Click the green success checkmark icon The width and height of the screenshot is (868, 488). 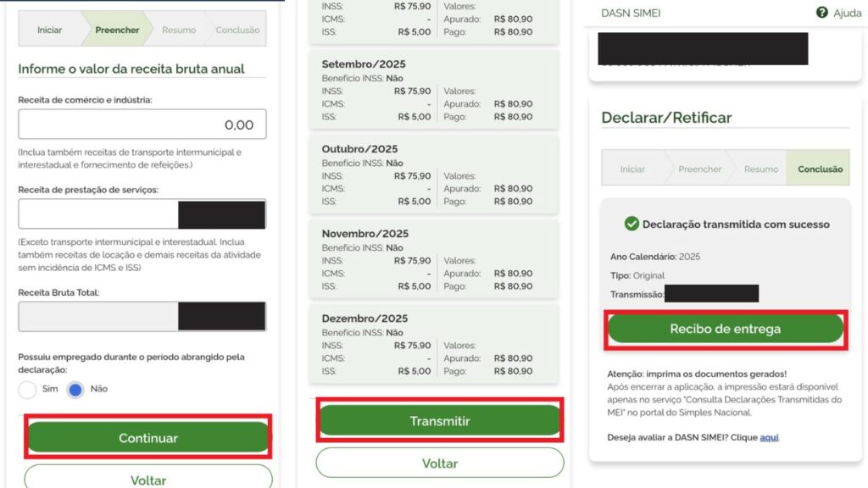click(631, 224)
